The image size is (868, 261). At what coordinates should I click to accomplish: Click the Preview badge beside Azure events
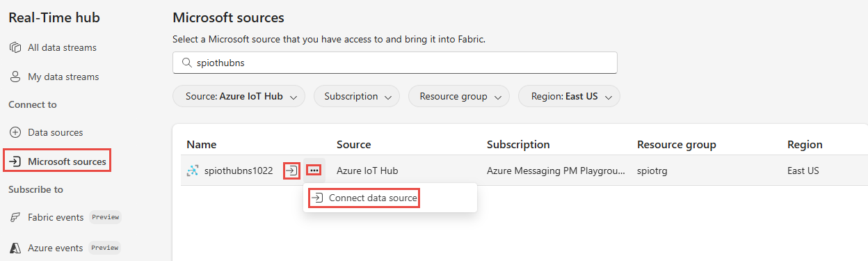pos(104,248)
